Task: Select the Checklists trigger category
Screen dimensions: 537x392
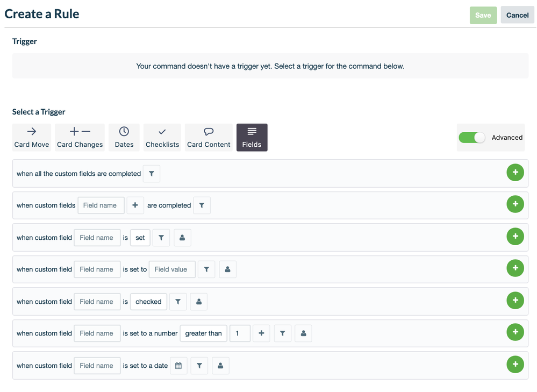Action: click(x=162, y=137)
